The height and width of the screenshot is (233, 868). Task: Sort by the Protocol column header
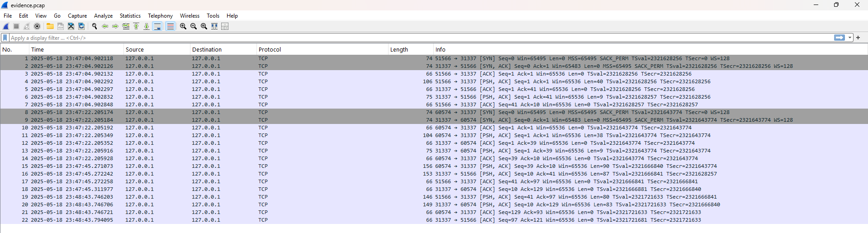(x=323, y=49)
